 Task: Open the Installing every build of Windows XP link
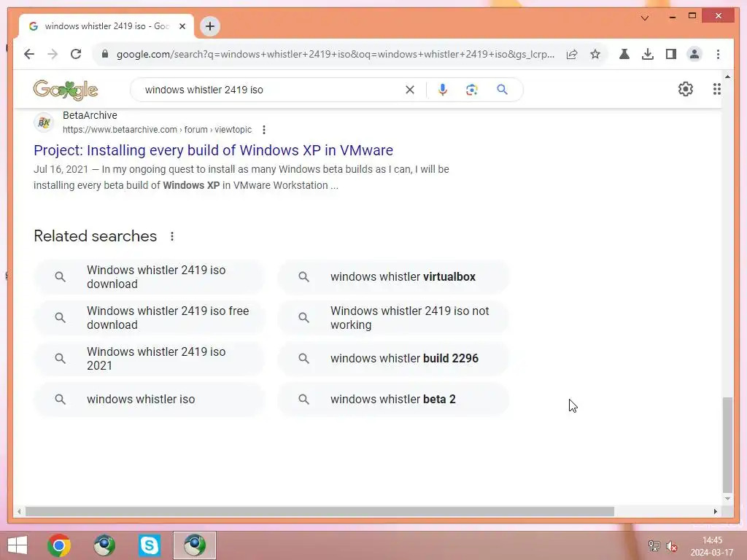(x=213, y=150)
